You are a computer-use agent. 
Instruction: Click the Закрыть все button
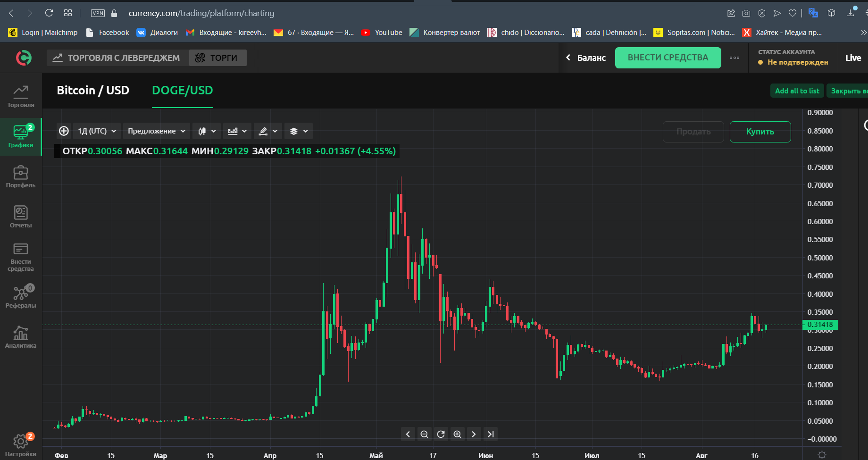tap(847, 91)
